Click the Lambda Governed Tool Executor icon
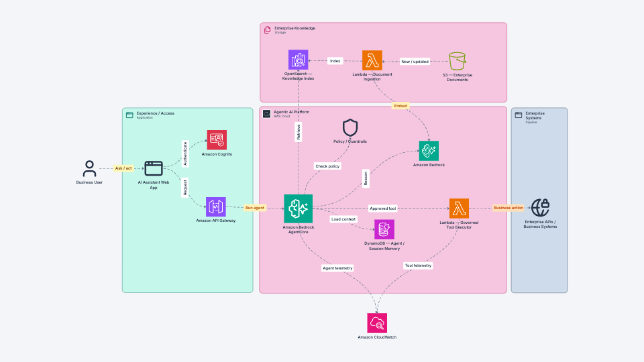Screen dimensions: 644x362 point(459,208)
